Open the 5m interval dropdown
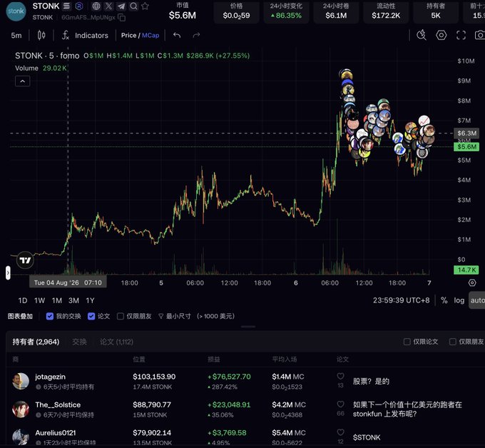 16,35
